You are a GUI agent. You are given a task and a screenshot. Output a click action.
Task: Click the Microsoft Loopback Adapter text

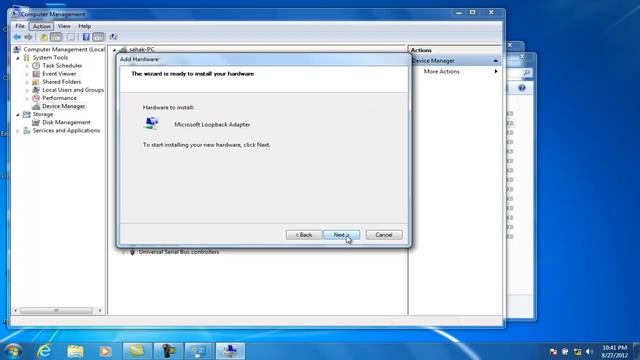(212, 124)
